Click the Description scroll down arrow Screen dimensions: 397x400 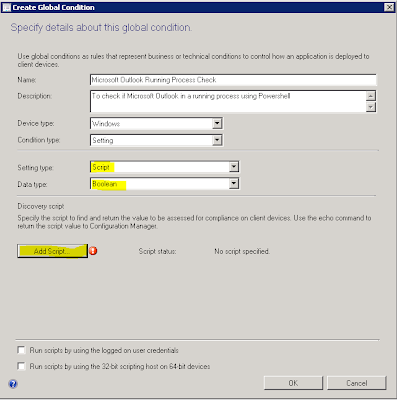click(x=371, y=107)
